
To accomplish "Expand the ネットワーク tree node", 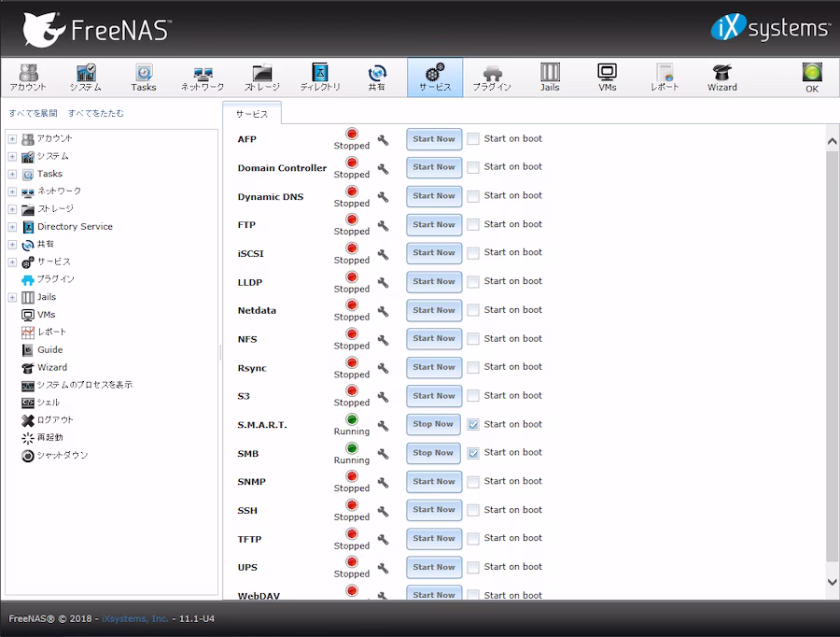I will [x=12, y=192].
